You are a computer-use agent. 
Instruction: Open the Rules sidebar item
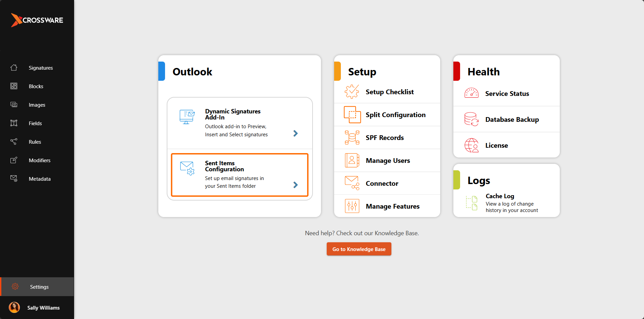click(x=35, y=142)
